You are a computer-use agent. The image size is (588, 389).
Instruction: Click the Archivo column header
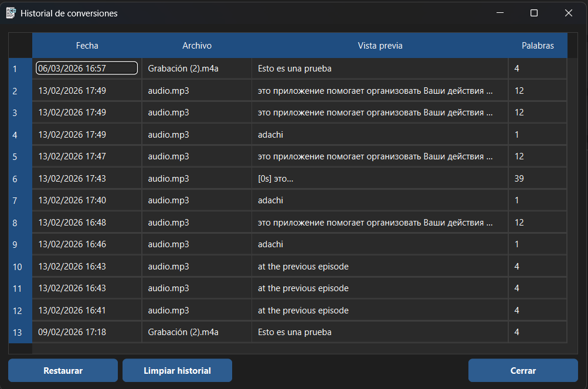[x=196, y=45]
